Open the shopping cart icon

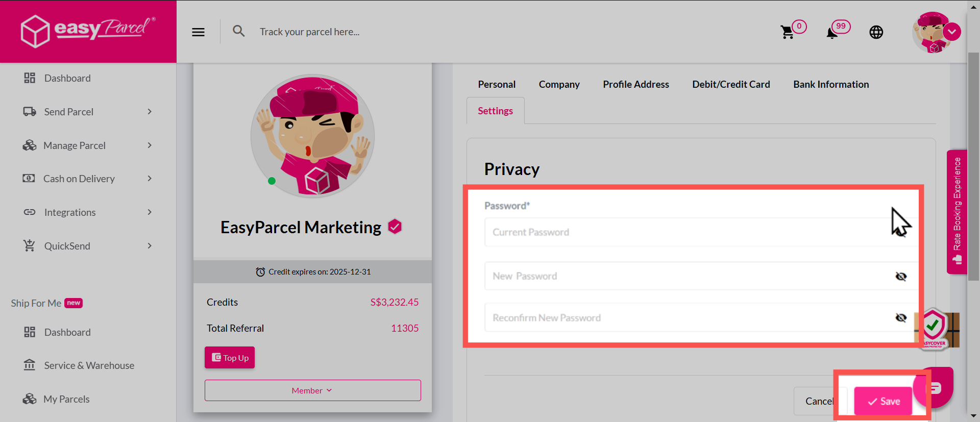click(x=787, y=32)
